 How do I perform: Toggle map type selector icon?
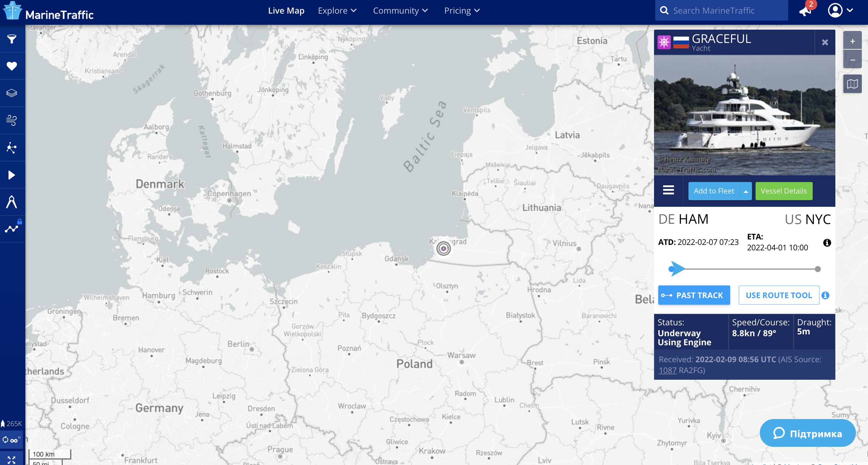tap(852, 84)
